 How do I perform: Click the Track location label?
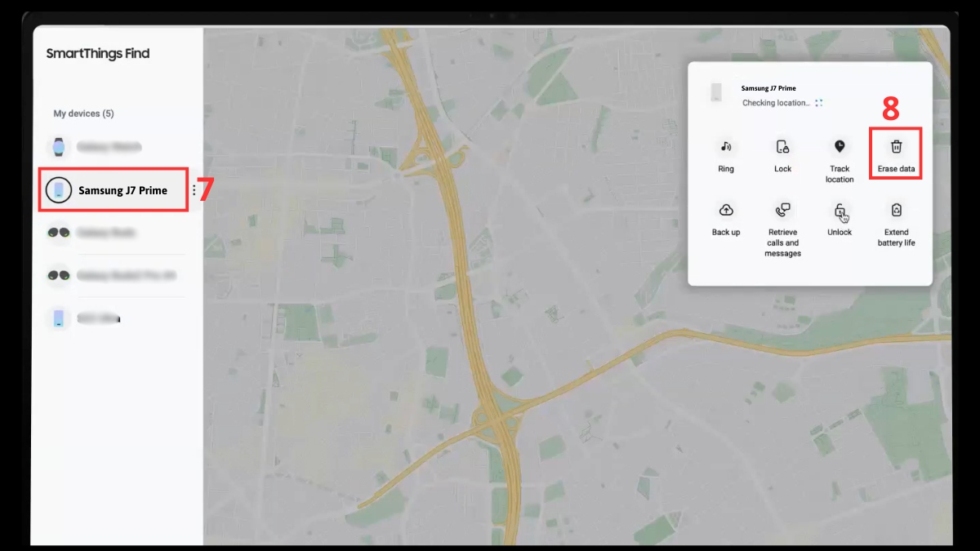coord(840,174)
